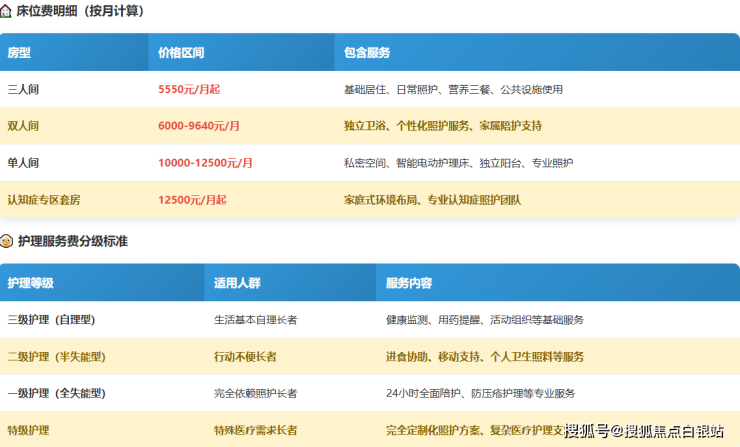This screenshot has height=447, width=740.
Task: Select the 双人间 row label
Action: point(23,126)
